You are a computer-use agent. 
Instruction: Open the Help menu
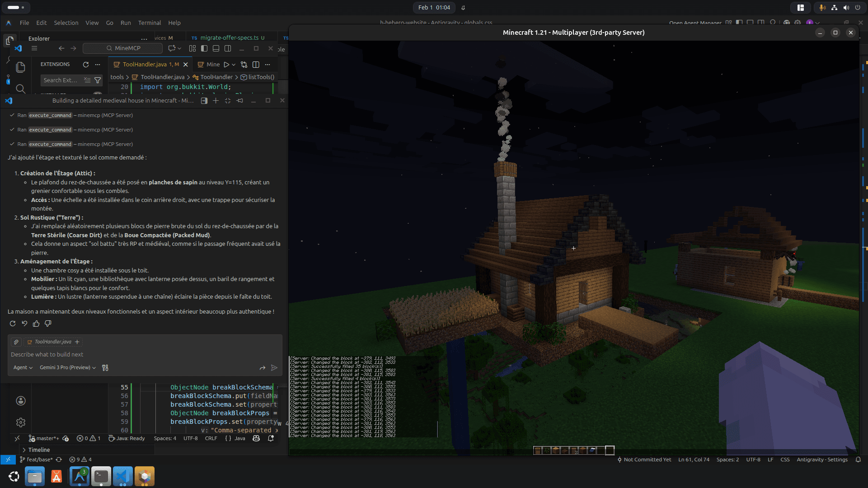pyautogui.click(x=174, y=23)
